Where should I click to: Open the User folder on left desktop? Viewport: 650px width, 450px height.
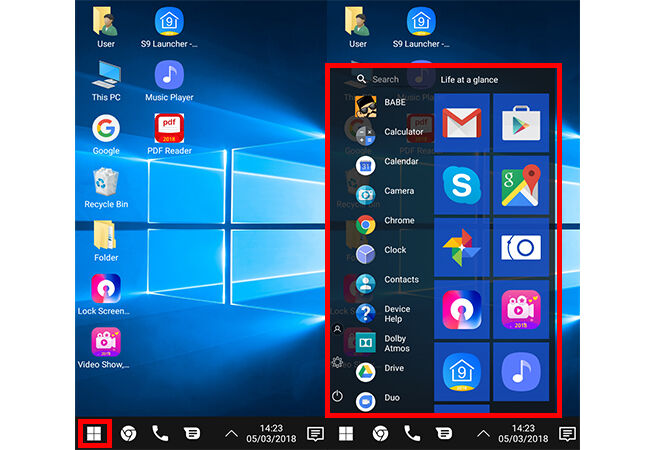pyautogui.click(x=106, y=27)
